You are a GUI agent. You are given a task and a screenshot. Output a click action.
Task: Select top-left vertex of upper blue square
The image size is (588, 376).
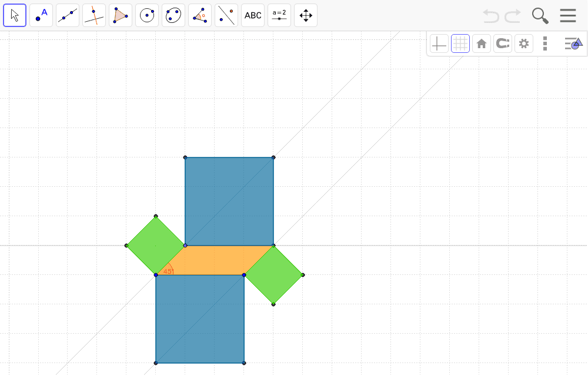185,157
